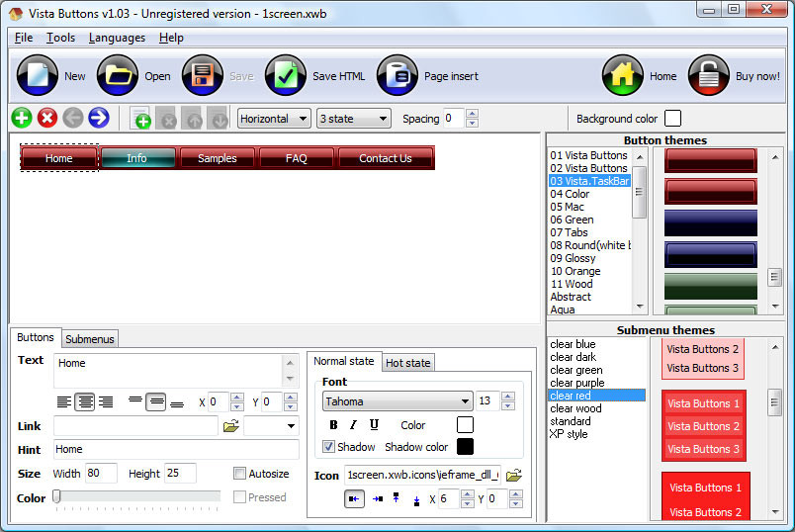Open the Help menu
The height and width of the screenshot is (532, 795).
tap(171, 38)
